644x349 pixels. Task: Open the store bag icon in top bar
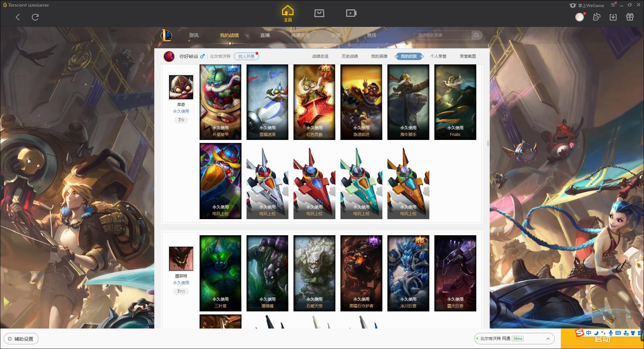point(319,13)
